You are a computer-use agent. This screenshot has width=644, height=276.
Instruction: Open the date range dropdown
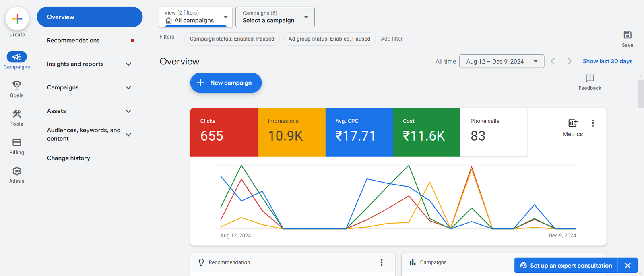point(502,61)
